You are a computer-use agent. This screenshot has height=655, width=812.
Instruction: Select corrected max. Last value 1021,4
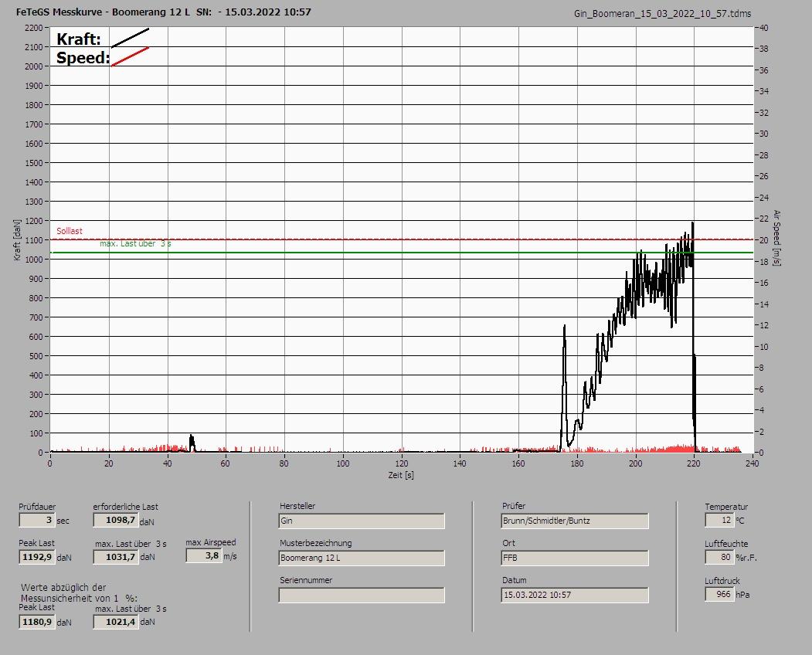click(115, 621)
